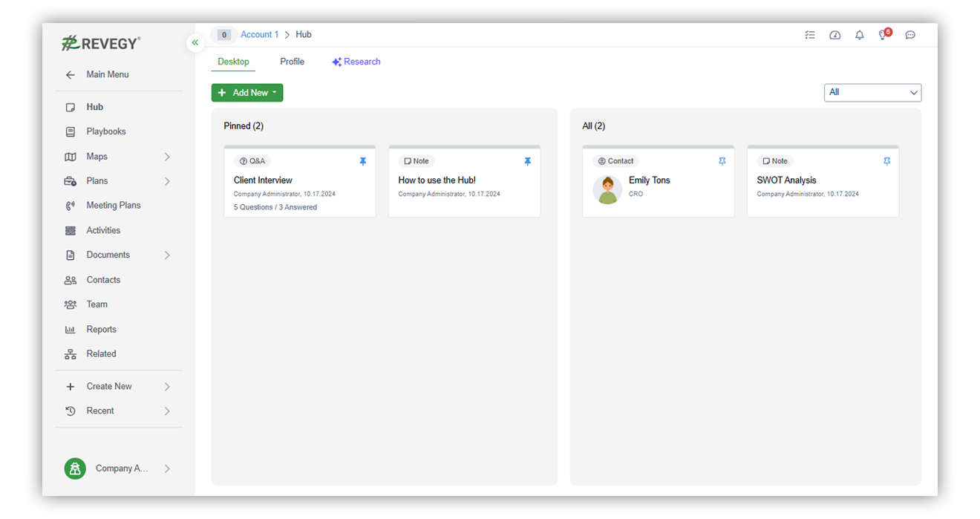The height and width of the screenshot is (519, 980).
Task: Click the Contact tag on Emily Tons
Action: click(616, 161)
